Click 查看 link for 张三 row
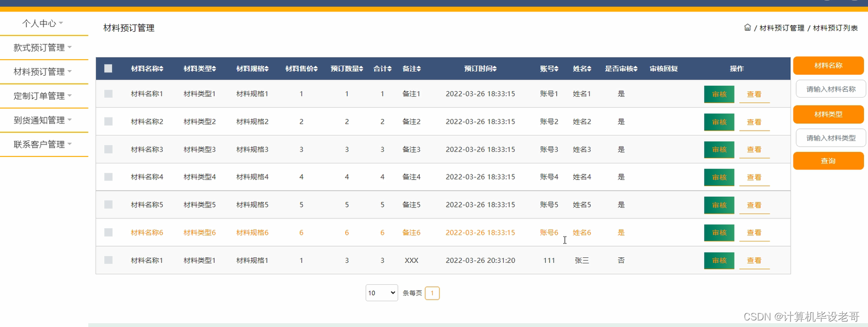This screenshot has width=868, height=327. pos(755,261)
